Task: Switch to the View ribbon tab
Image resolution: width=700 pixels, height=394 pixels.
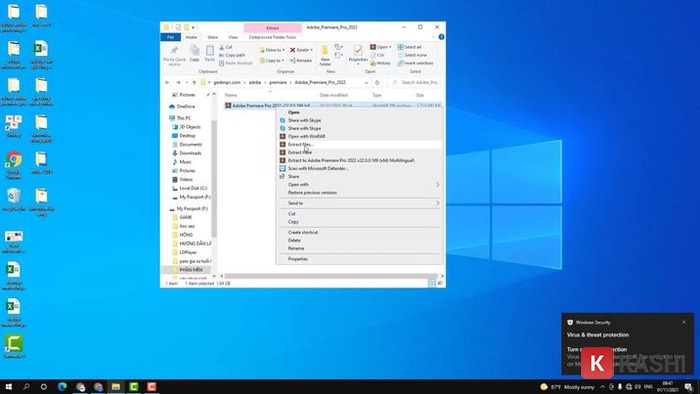Action: click(233, 37)
